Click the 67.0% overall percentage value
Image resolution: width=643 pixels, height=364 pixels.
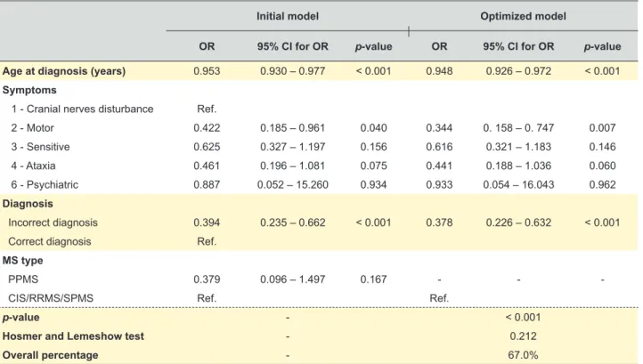click(523, 355)
